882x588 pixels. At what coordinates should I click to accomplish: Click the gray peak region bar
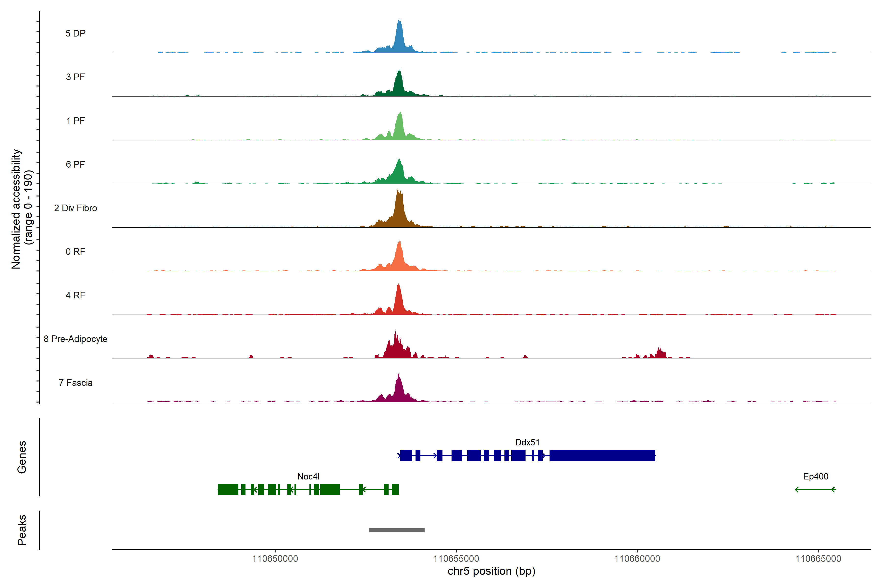396,530
